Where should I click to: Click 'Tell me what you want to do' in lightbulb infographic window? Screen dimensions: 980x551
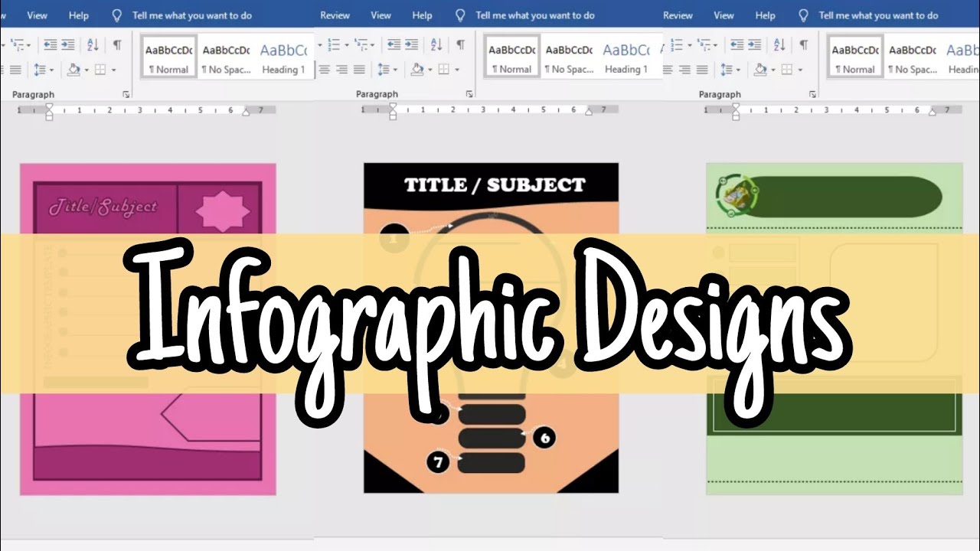534,15
